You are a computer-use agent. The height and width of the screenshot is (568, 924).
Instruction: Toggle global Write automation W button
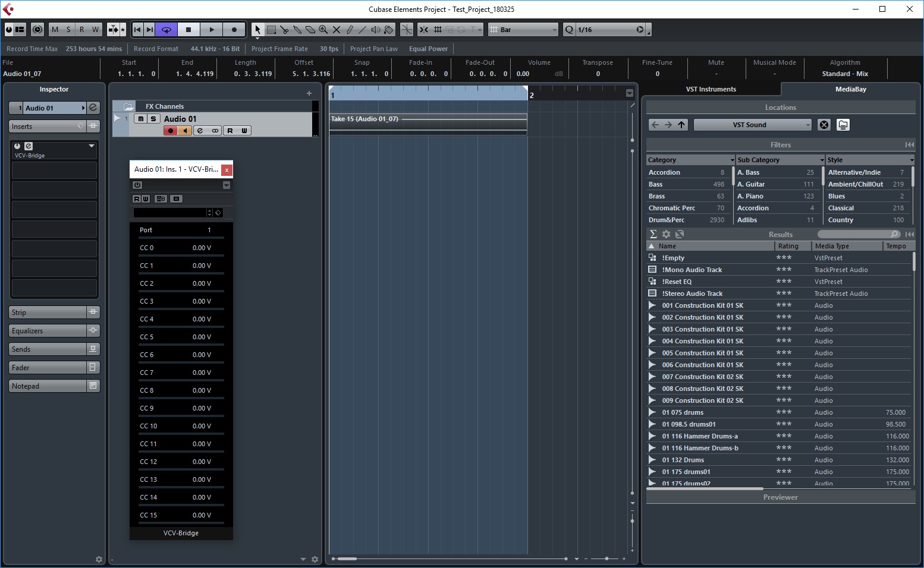point(95,30)
